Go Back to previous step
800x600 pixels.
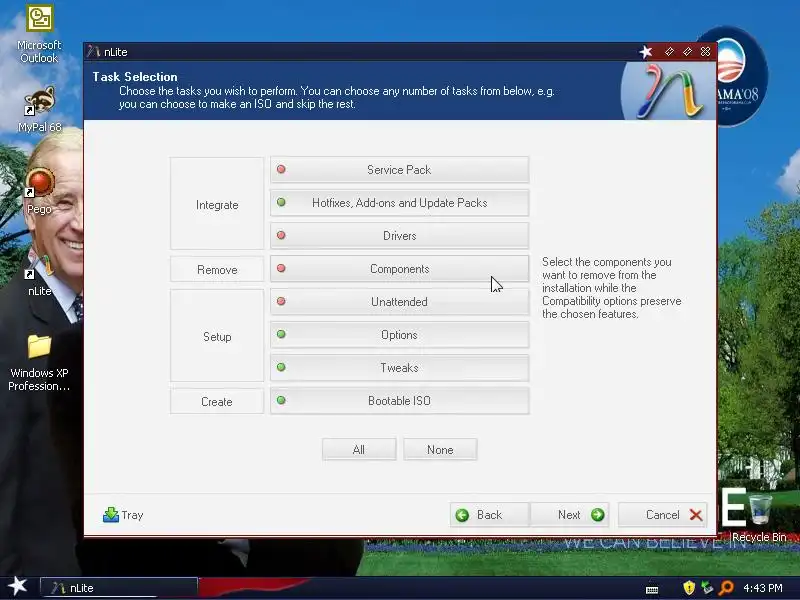tap(490, 515)
